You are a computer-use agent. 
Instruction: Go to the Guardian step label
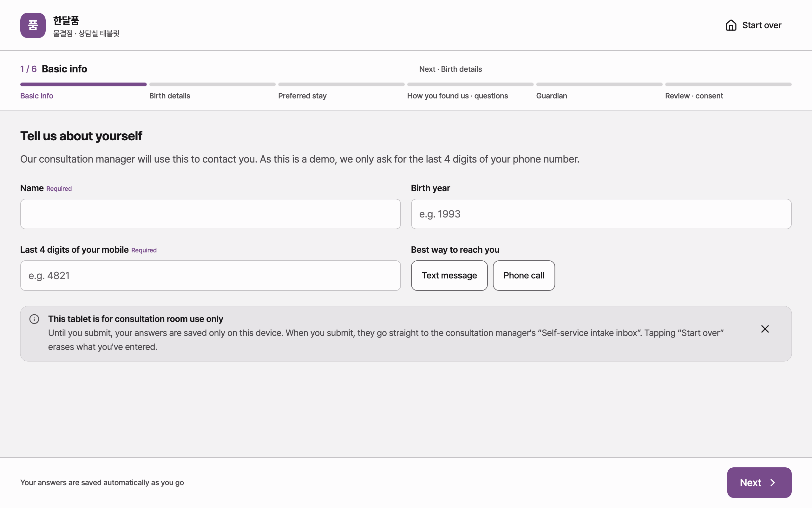pyautogui.click(x=552, y=96)
